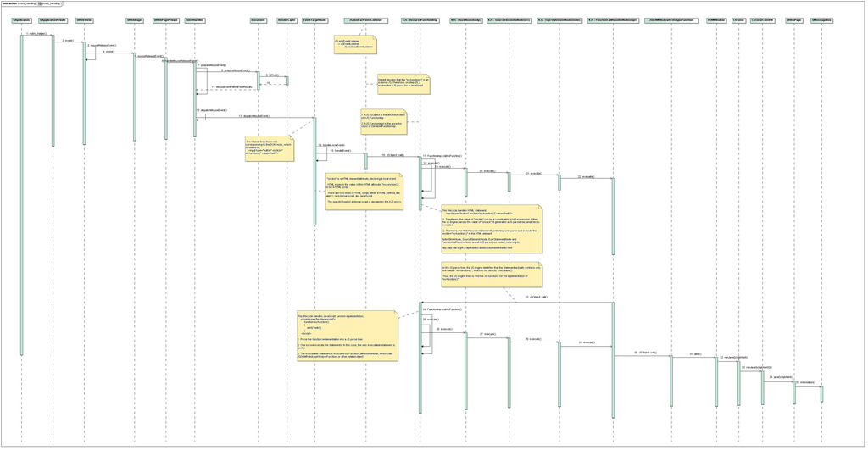Select the QApplication lifeline header
Image resolution: width=868 pixels, height=456 pixels.
(21, 20)
